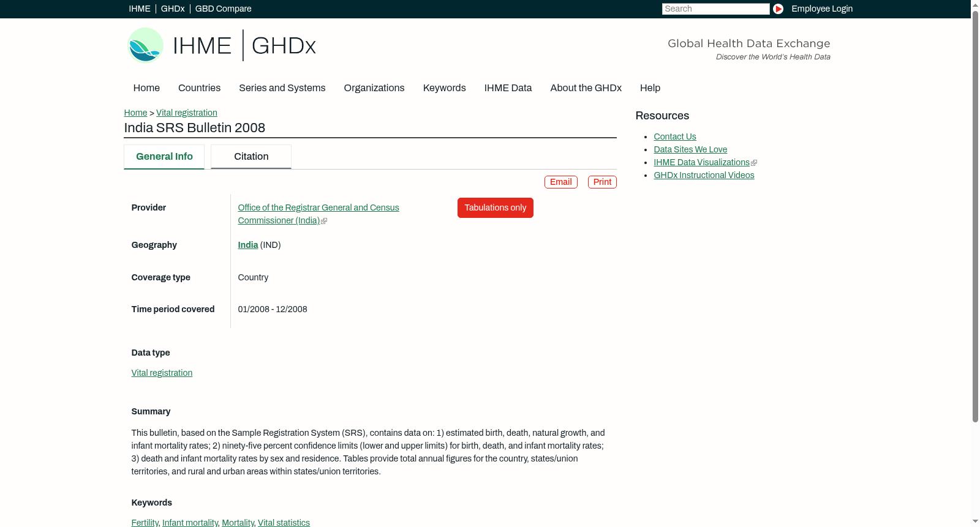
Task: Click the Resources sidebar heading
Action: (662, 116)
